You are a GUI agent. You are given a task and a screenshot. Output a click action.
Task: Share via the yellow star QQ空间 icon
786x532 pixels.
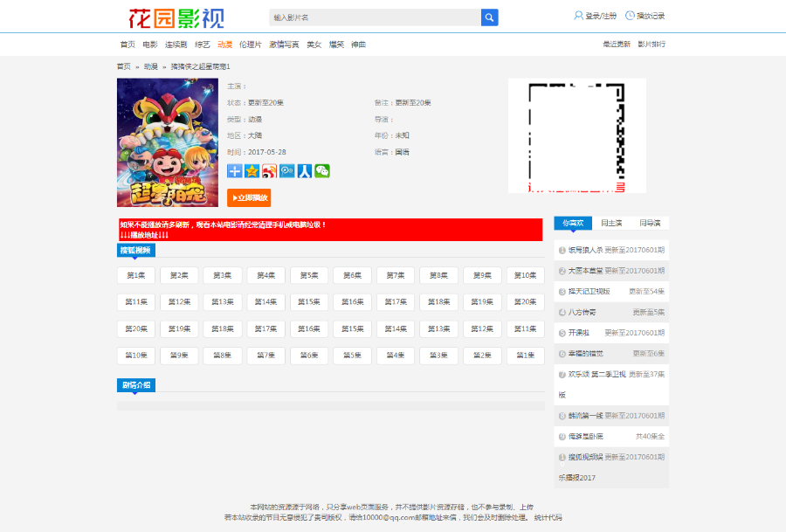click(252, 171)
